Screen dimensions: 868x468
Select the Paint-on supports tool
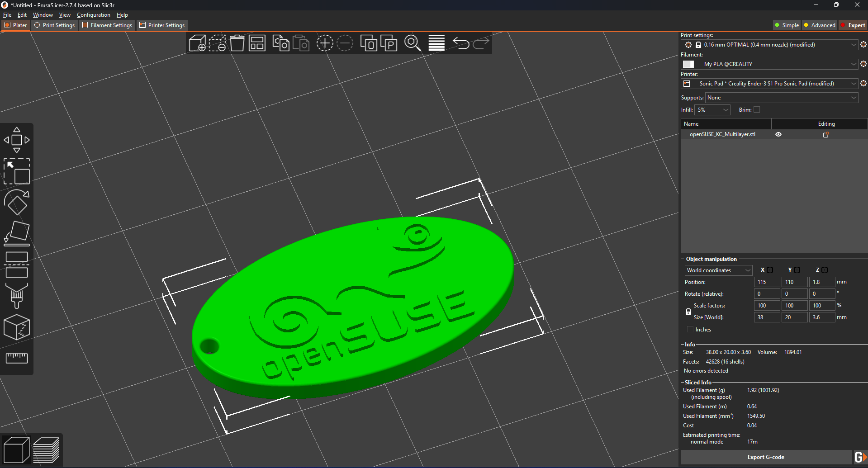point(17,296)
